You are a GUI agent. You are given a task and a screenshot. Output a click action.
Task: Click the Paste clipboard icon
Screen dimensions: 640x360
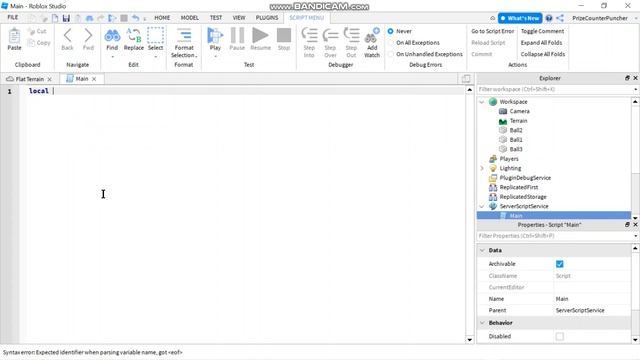tap(14, 36)
